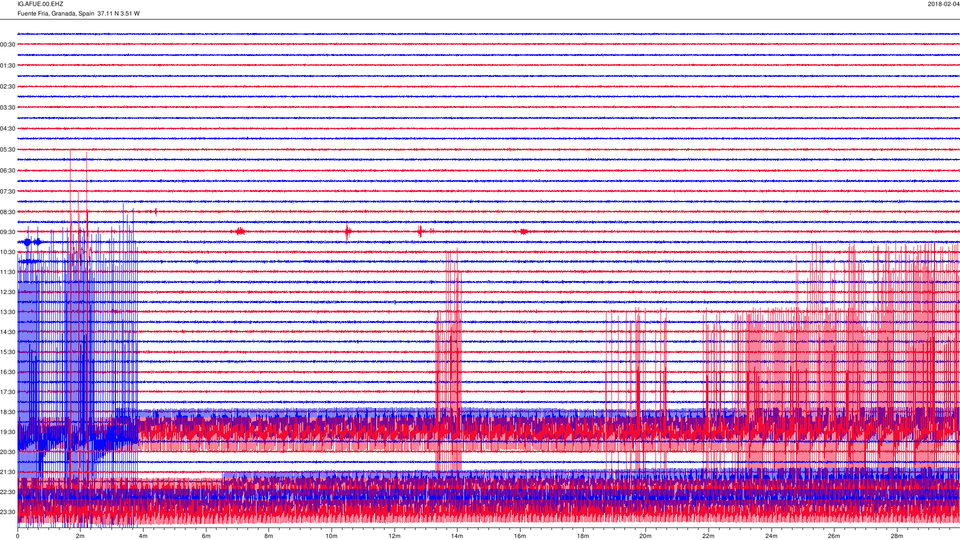
Task: Select the 22m axis tick label
Action: (708, 536)
